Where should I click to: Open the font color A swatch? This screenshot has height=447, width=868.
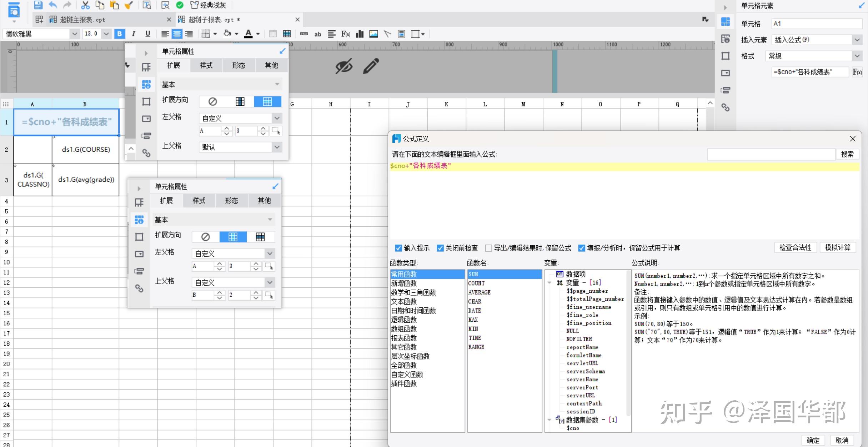(x=248, y=34)
